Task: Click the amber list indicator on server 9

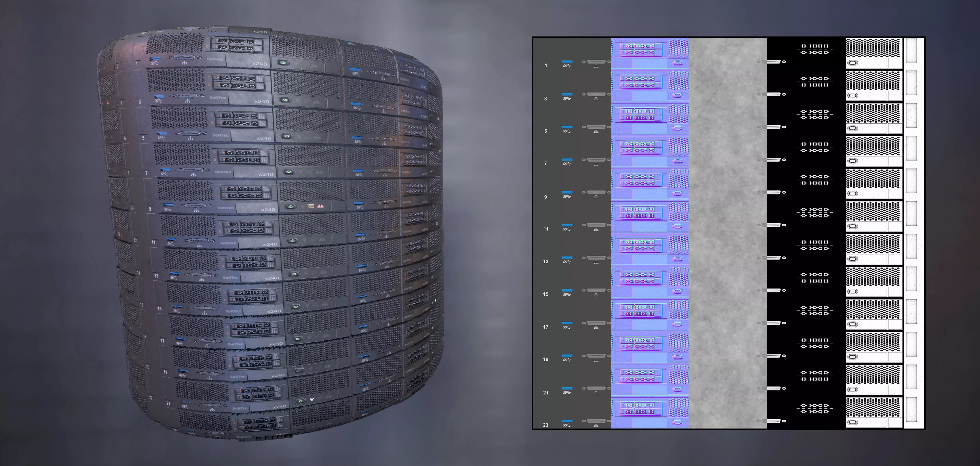Action: pos(311,206)
